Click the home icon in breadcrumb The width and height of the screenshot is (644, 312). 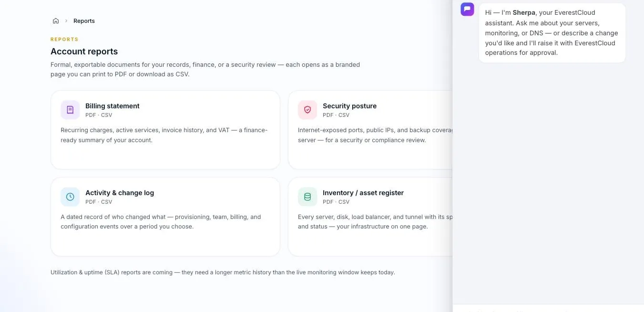56,21
